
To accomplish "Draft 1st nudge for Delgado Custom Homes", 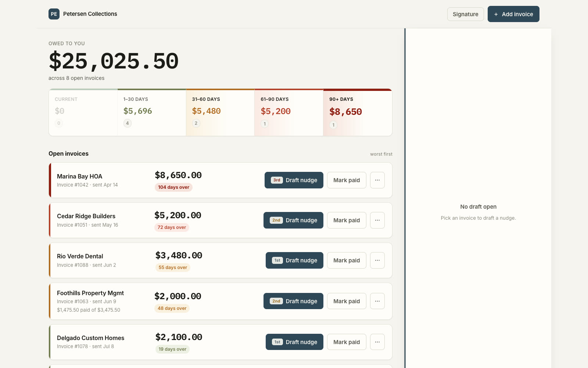I will click(294, 342).
